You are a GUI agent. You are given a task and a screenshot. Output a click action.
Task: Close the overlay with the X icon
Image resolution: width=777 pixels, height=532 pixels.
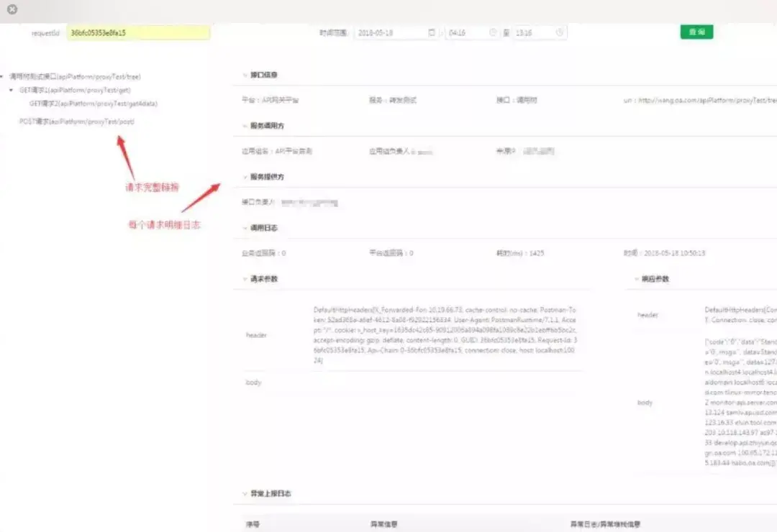(x=12, y=9)
